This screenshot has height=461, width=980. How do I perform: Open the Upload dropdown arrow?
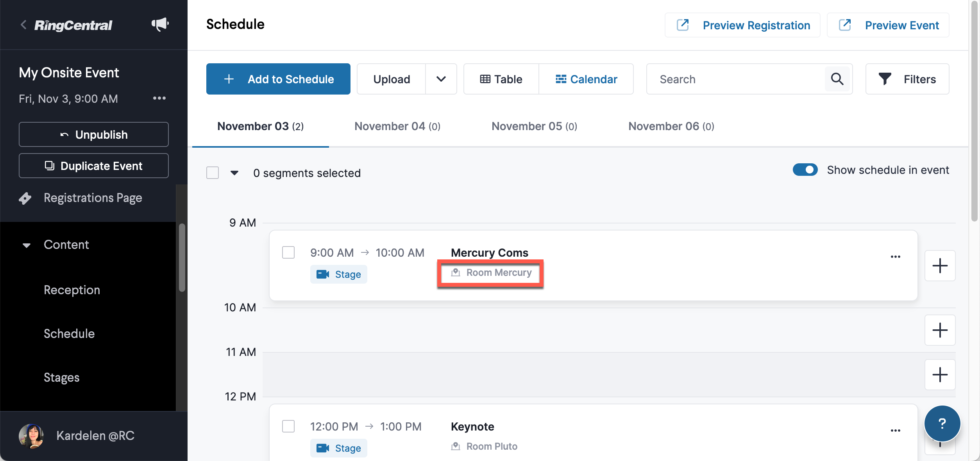441,79
